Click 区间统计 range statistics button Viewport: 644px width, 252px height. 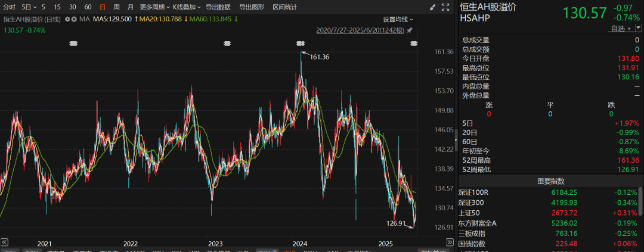[285, 7]
